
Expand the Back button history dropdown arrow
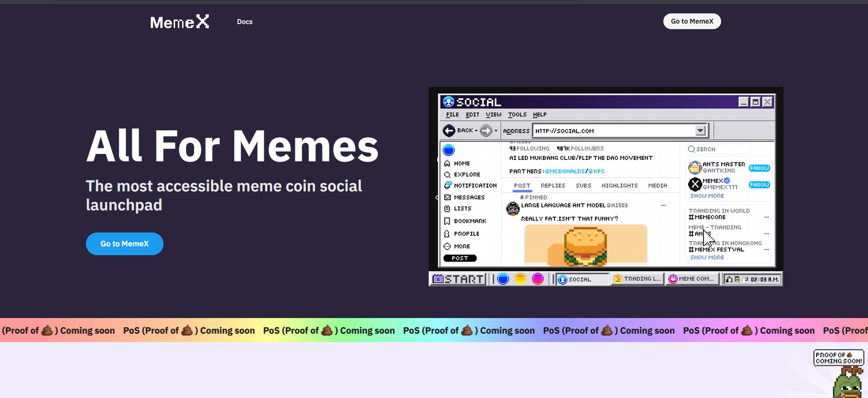tap(476, 131)
